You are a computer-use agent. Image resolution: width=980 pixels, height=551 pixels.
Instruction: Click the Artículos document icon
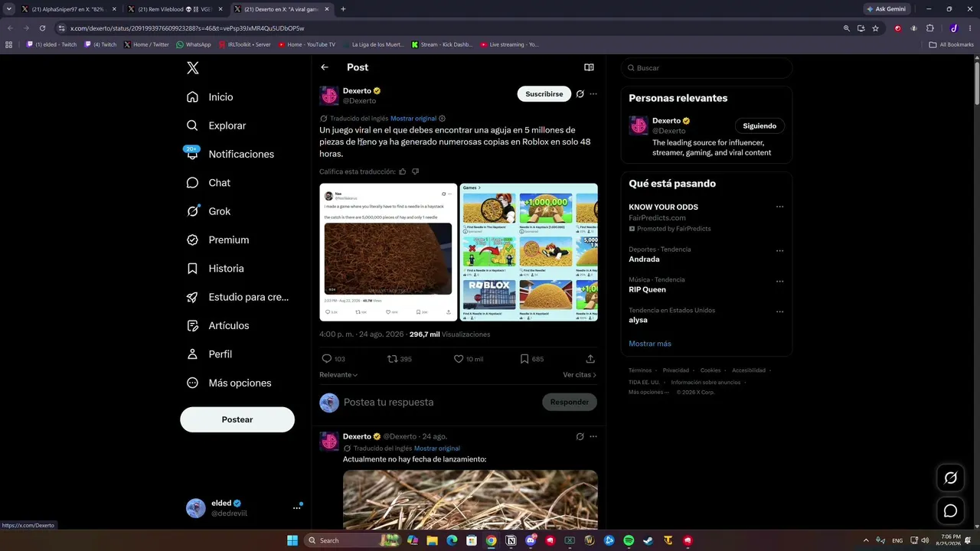(193, 326)
